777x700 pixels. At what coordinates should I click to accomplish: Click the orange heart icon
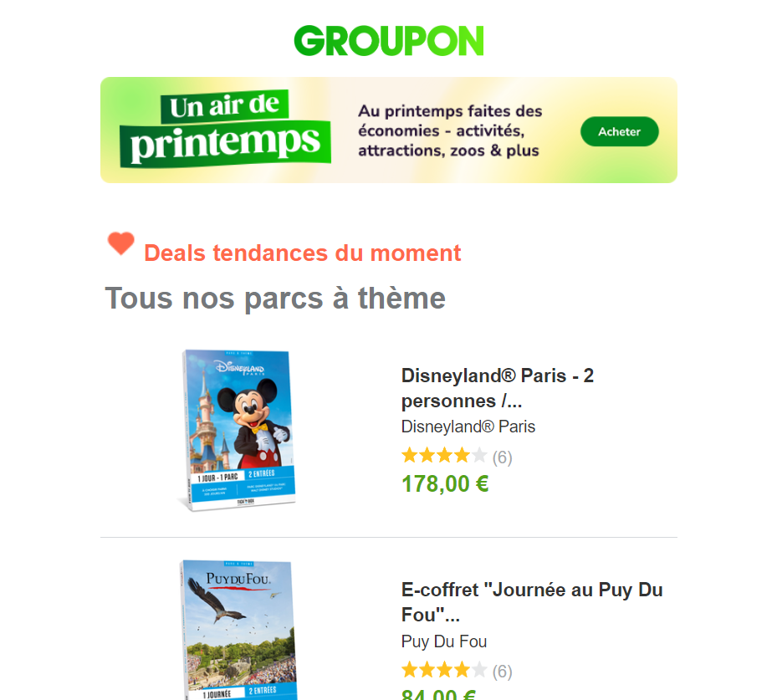pyautogui.click(x=121, y=243)
